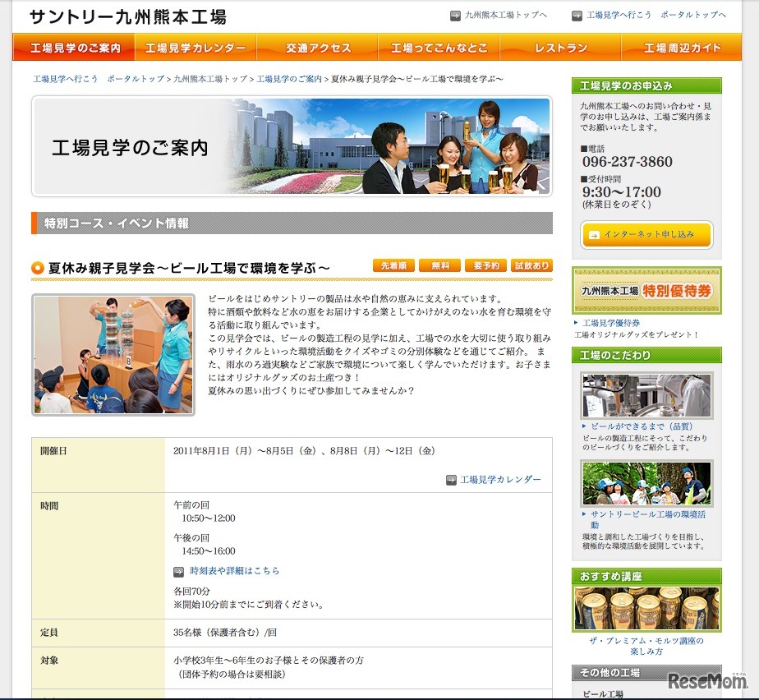759x700 pixels.
Task: Select the 工場周辺ガイド tab
Action: pyautogui.click(x=683, y=48)
